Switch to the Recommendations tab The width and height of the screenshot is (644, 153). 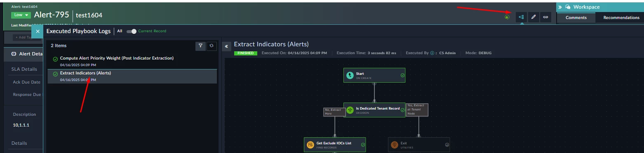point(621,17)
